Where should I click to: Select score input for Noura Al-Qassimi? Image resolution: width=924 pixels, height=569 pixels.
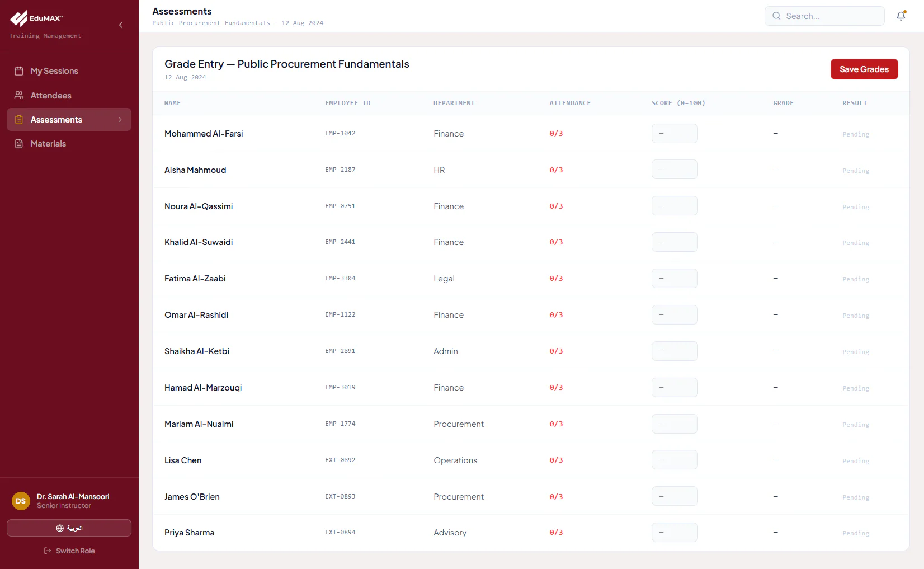675,206
